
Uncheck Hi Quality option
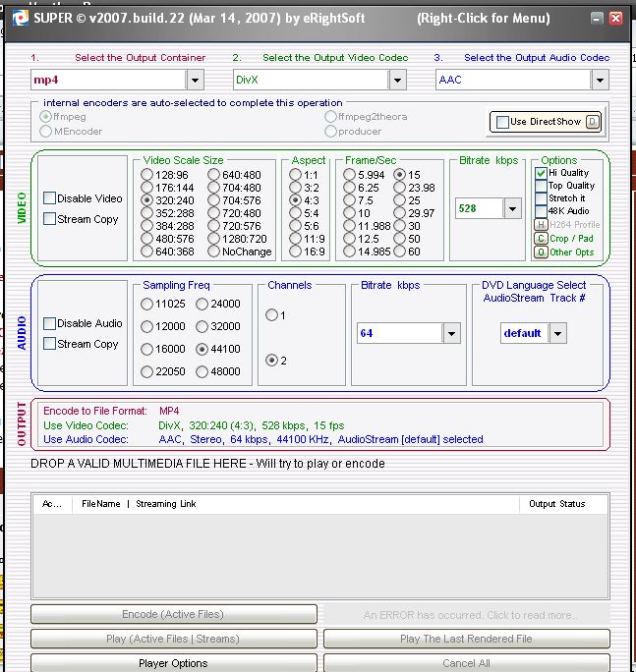[x=541, y=173]
